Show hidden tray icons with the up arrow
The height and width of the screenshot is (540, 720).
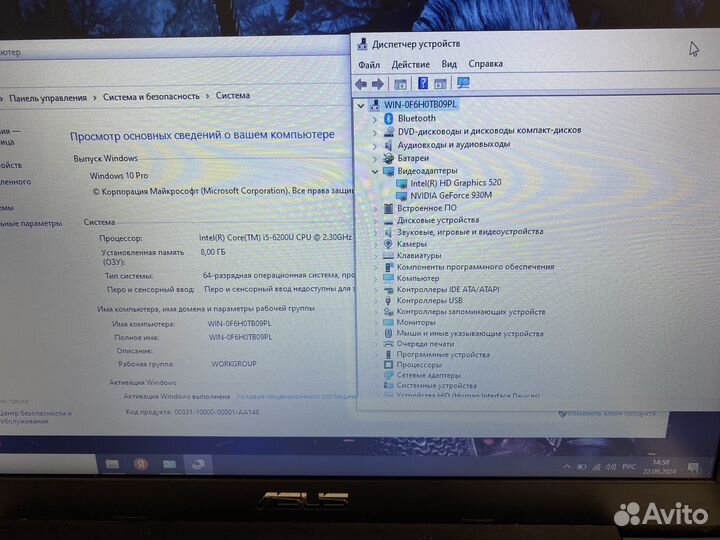pos(567,467)
